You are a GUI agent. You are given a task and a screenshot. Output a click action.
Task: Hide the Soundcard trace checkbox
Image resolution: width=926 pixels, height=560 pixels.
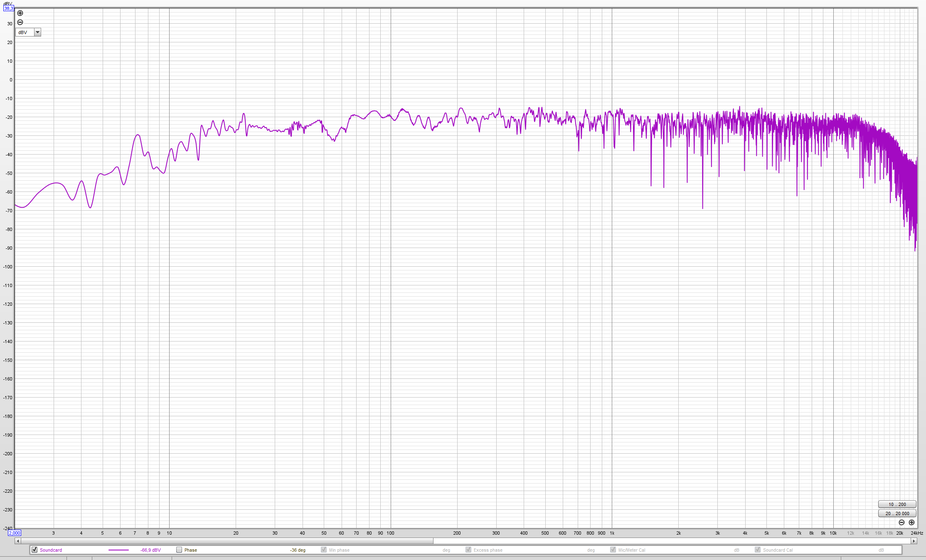coord(34,550)
